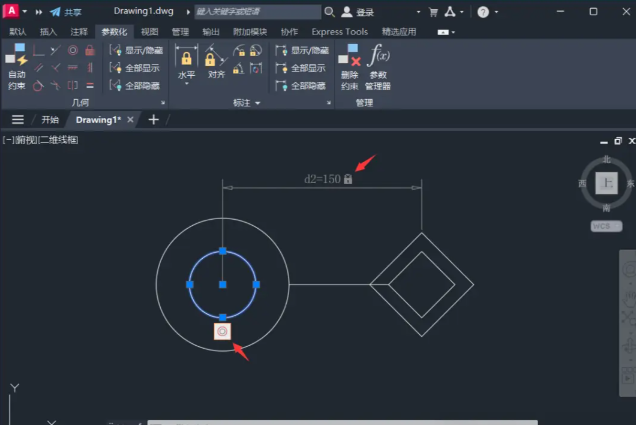Click the lock icon beside d2=150
The height and width of the screenshot is (425, 636).
tap(348, 179)
